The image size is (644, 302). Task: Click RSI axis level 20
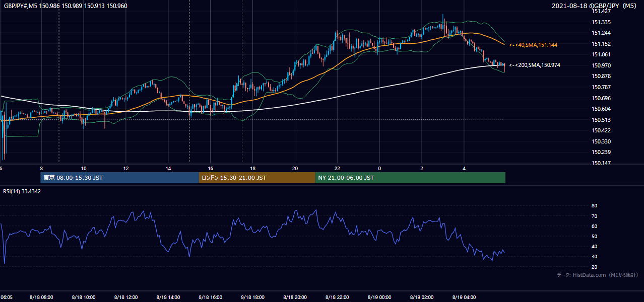pyautogui.click(x=594, y=267)
